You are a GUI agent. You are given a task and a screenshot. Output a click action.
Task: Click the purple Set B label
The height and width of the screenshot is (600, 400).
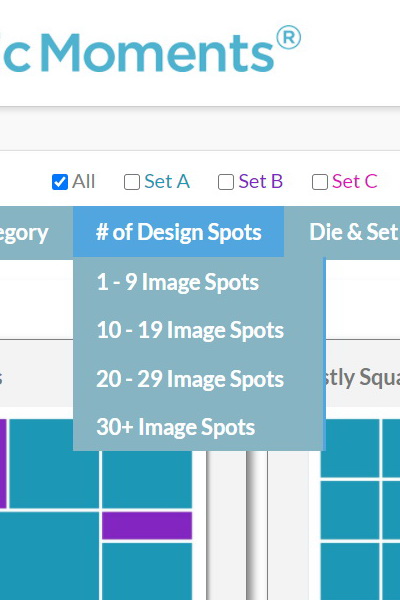click(x=261, y=181)
